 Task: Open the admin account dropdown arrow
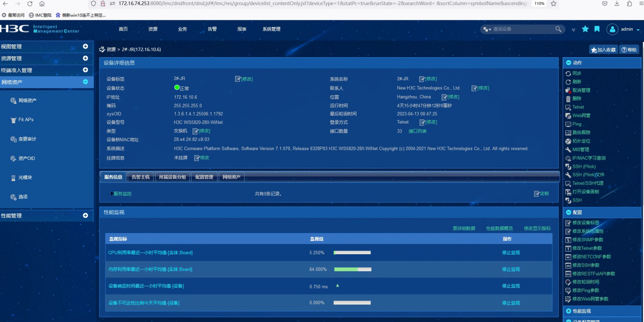coord(638,30)
